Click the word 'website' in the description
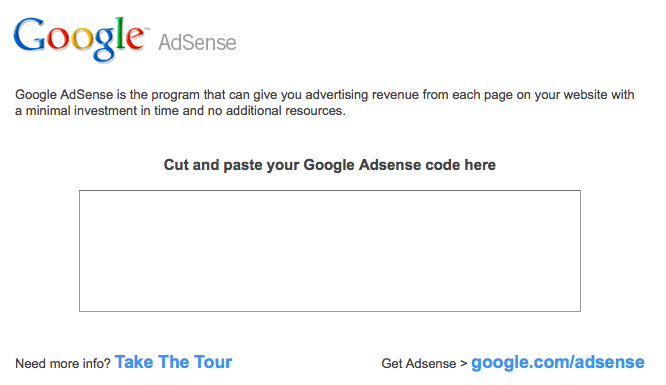This screenshot has height=385, width=666. (x=585, y=94)
